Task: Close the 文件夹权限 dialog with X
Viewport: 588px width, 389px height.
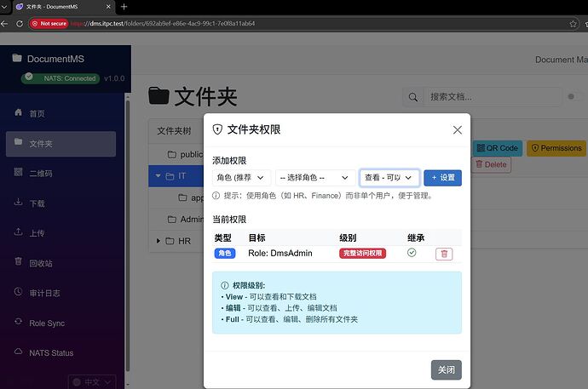Action: (x=457, y=130)
